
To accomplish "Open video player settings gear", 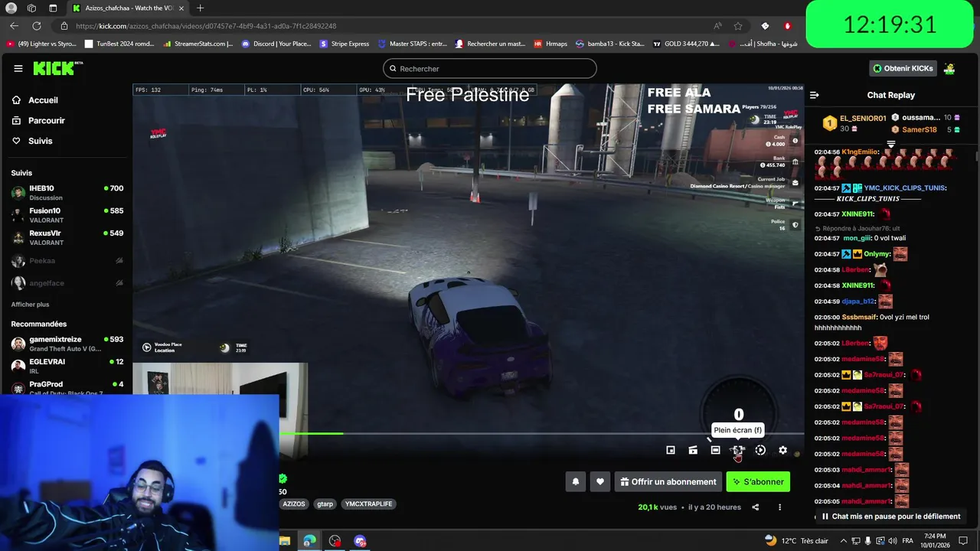I will [x=782, y=451].
